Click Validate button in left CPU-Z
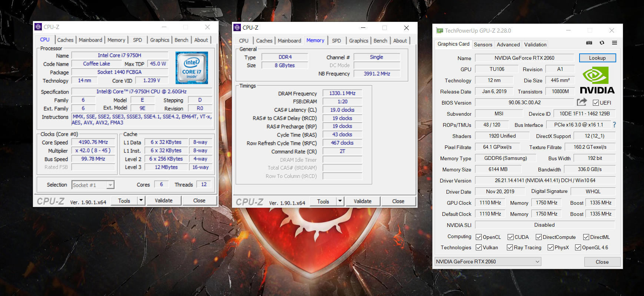Viewport: 644px width, 296px height. [x=164, y=201]
